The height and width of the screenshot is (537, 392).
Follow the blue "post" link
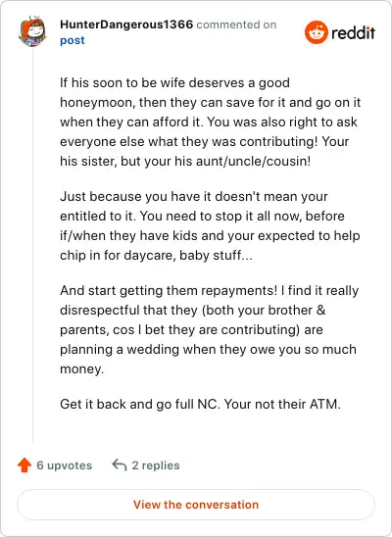coord(73,41)
